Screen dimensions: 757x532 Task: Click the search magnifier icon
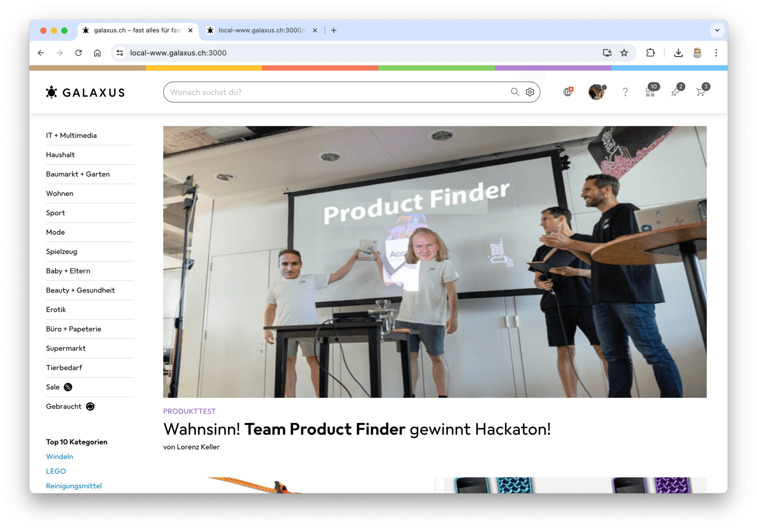515,92
